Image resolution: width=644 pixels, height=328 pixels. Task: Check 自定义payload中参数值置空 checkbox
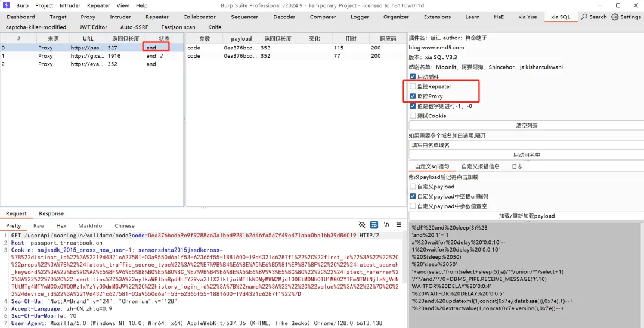tap(413, 206)
